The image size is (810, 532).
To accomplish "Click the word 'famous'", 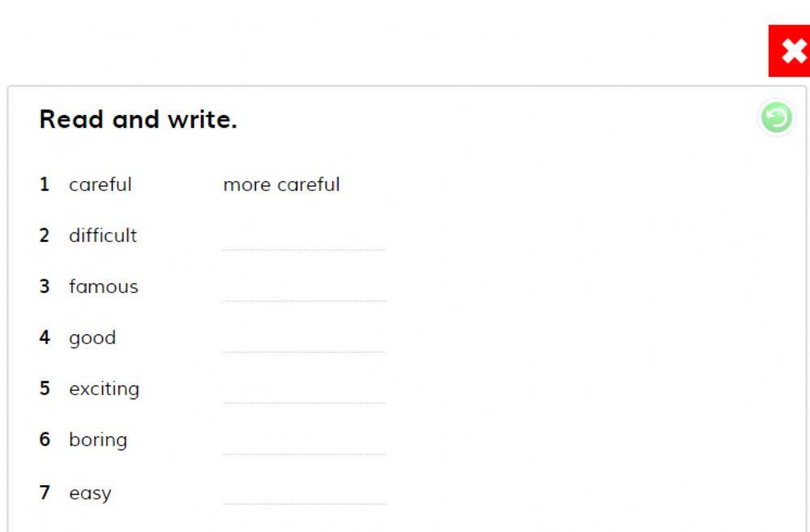I will pyautogui.click(x=103, y=287).
